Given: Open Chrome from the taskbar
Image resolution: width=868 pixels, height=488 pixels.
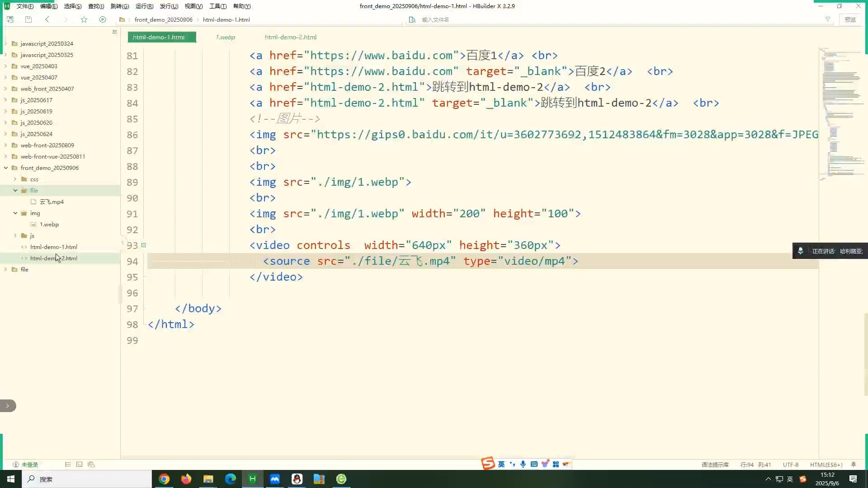Looking at the screenshot, I should click(164, 479).
